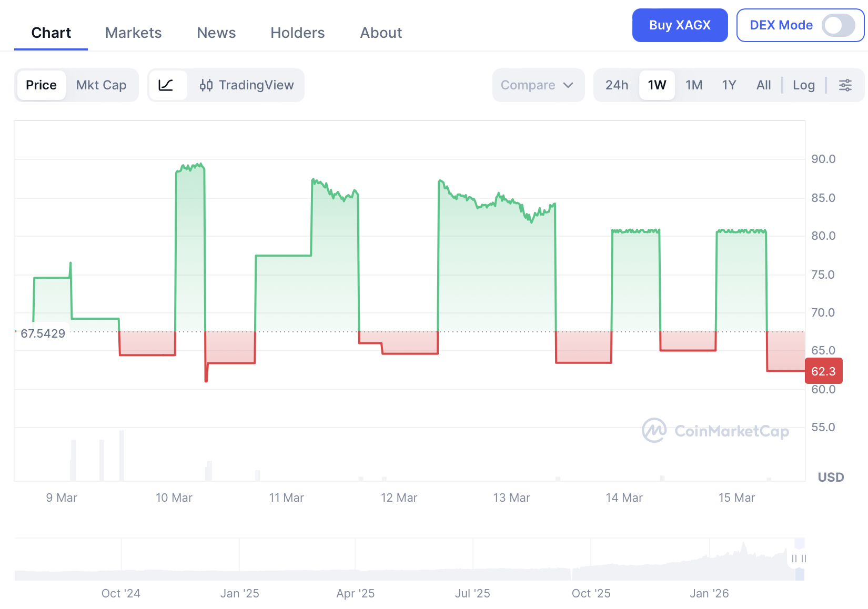Choose the 1Y time range
Screen dimensions: 868x609
(729, 85)
